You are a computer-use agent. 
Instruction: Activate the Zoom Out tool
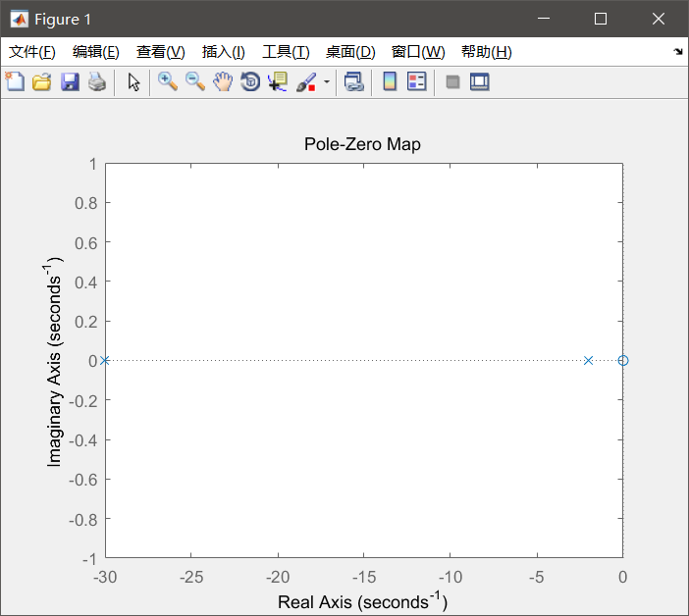click(x=195, y=81)
